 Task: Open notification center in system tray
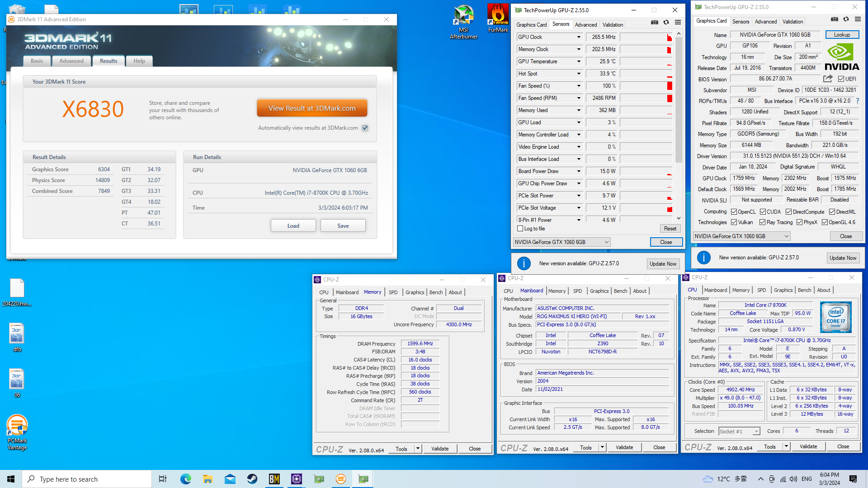click(x=853, y=479)
